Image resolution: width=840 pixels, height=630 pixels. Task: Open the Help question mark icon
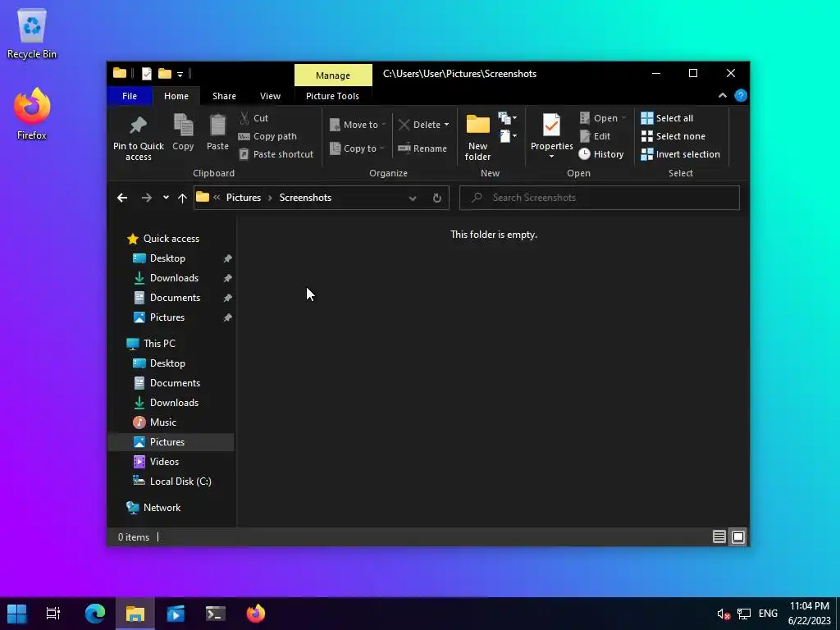[x=741, y=95]
